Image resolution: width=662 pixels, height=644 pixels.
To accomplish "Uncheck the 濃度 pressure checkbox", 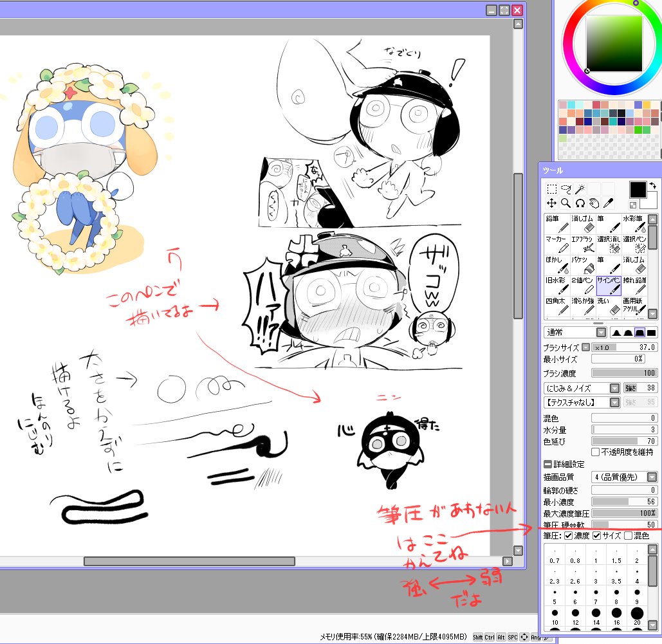I will click(x=568, y=536).
